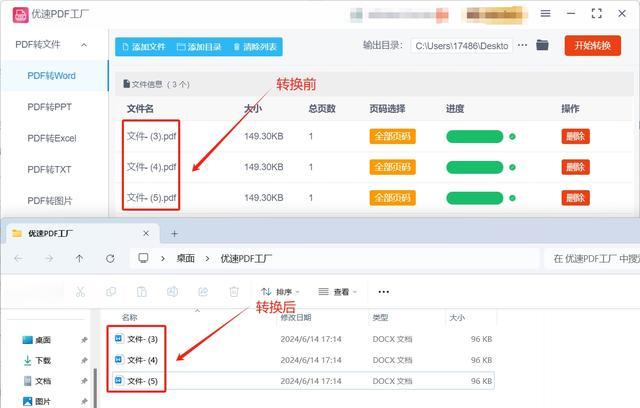
Task: Sort by the 名称 column header
Action: (x=129, y=317)
